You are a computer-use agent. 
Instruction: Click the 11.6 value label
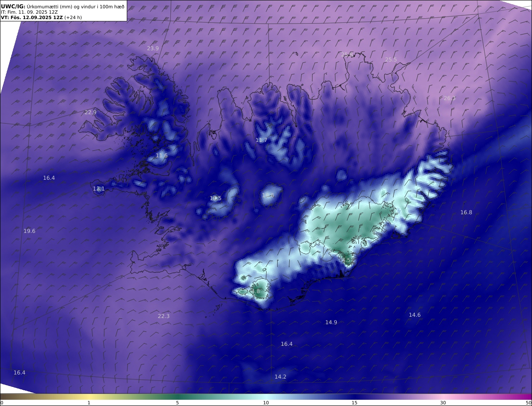click(161, 156)
